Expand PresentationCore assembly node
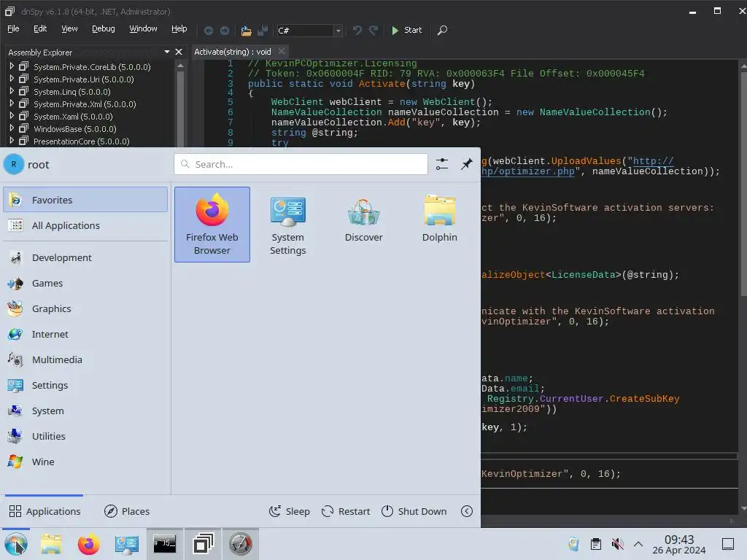The width and height of the screenshot is (747, 560). (x=12, y=141)
